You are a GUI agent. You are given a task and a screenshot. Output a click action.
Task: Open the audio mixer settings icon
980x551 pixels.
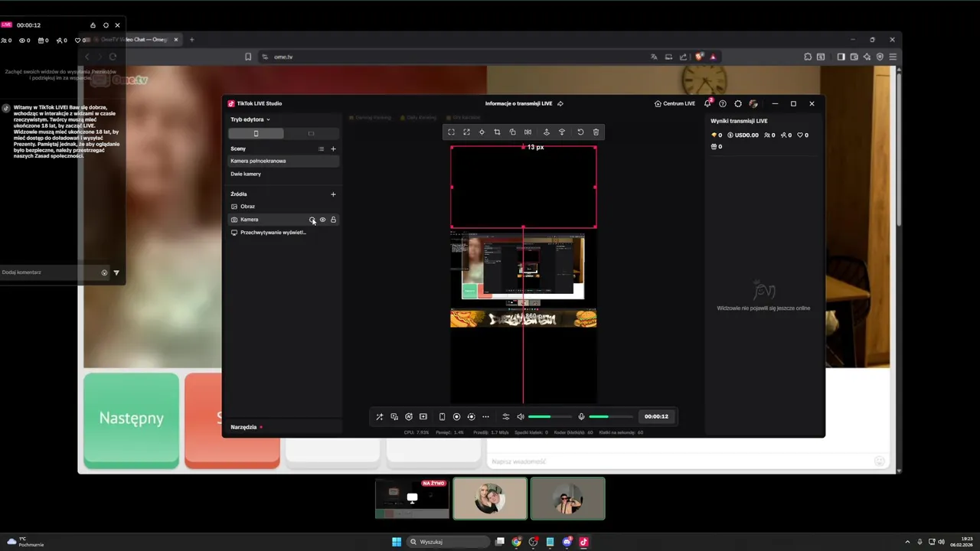tap(505, 416)
